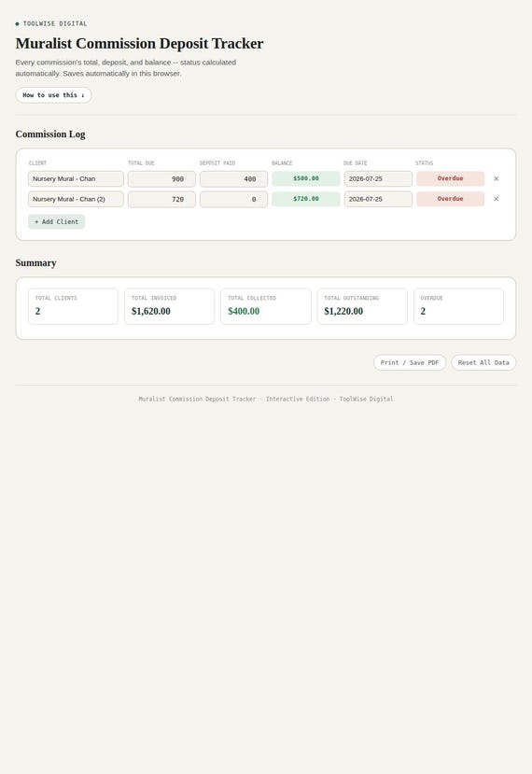Open due date for Nursery Mural - Chan
This screenshot has height=774, width=532.
(x=378, y=178)
